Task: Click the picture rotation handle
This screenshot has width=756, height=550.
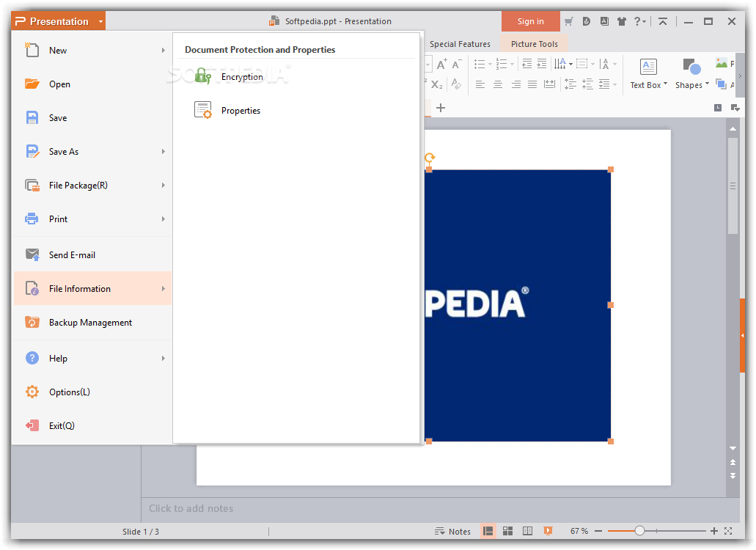Action: point(430,157)
